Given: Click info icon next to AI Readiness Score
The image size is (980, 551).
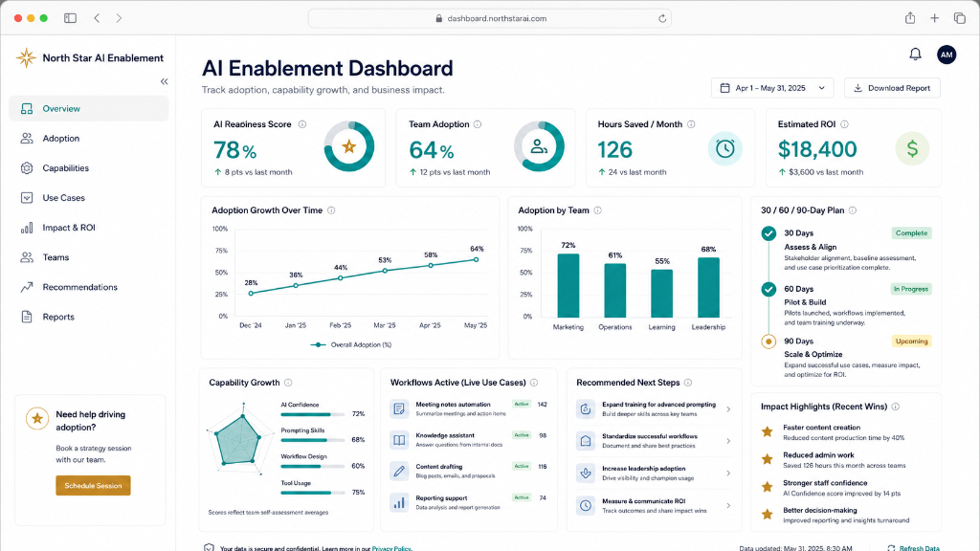Looking at the screenshot, I should click(x=302, y=124).
